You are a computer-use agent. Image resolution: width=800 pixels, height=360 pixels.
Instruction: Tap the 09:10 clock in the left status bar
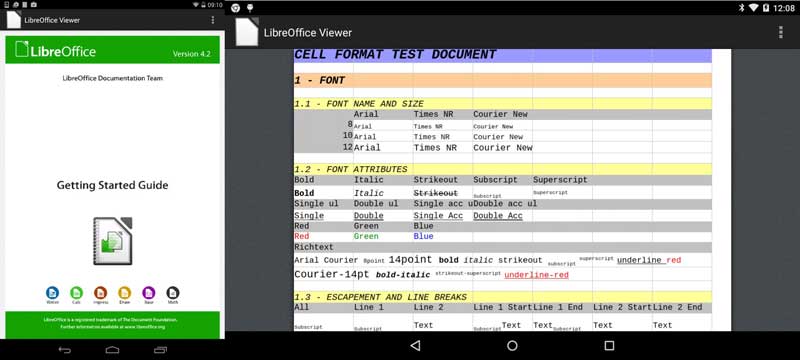[x=215, y=5]
